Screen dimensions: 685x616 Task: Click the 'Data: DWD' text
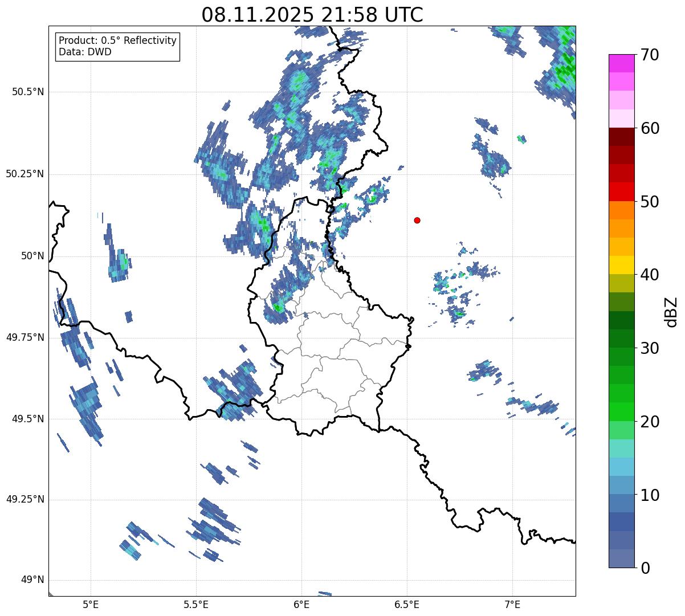[x=85, y=52]
